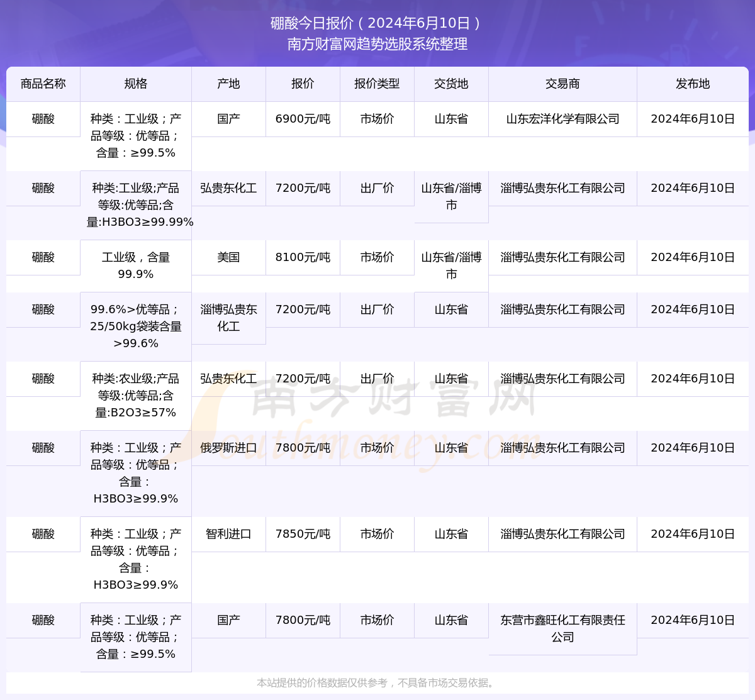Click 2024年6月10日 in the 智利进口 row
This screenshot has height=700, width=755.
(x=693, y=534)
